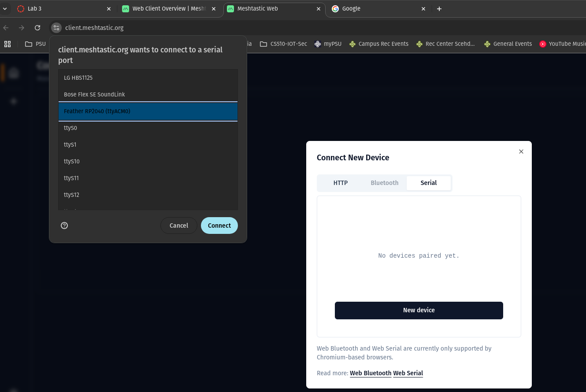Image resolution: width=586 pixels, height=392 pixels.
Task: Open the Web Serial link
Action: [x=408, y=373]
